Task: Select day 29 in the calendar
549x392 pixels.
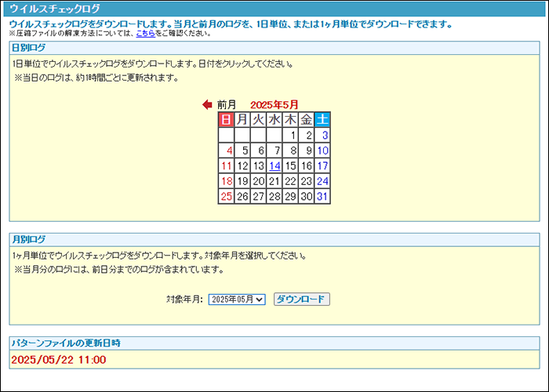Action: (x=290, y=196)
